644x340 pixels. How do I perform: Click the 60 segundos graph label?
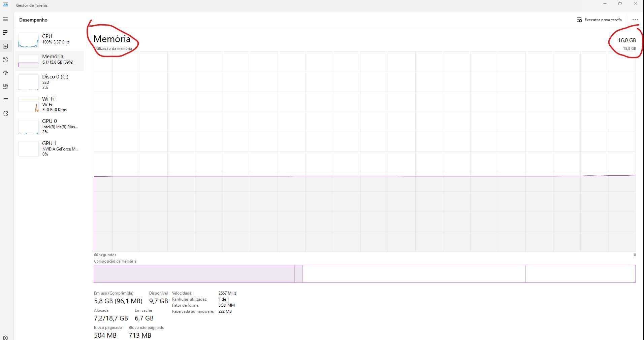click(105, 255)
